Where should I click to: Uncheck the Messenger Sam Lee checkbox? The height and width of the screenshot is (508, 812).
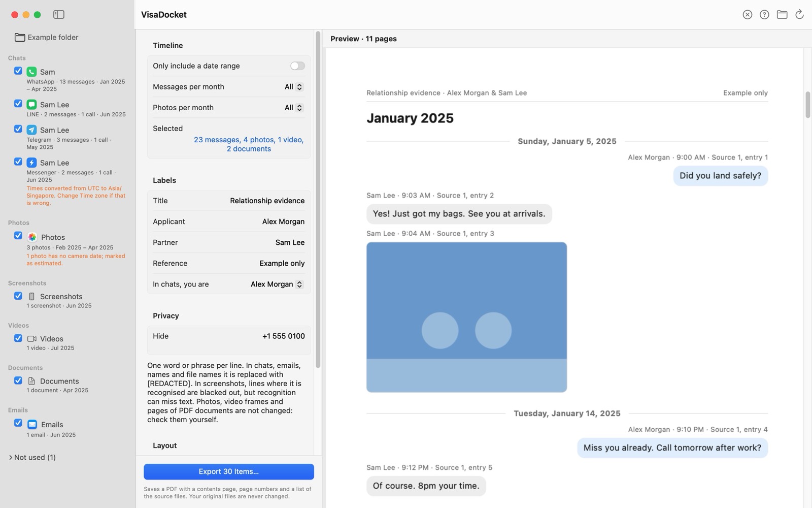click(18, 162)
